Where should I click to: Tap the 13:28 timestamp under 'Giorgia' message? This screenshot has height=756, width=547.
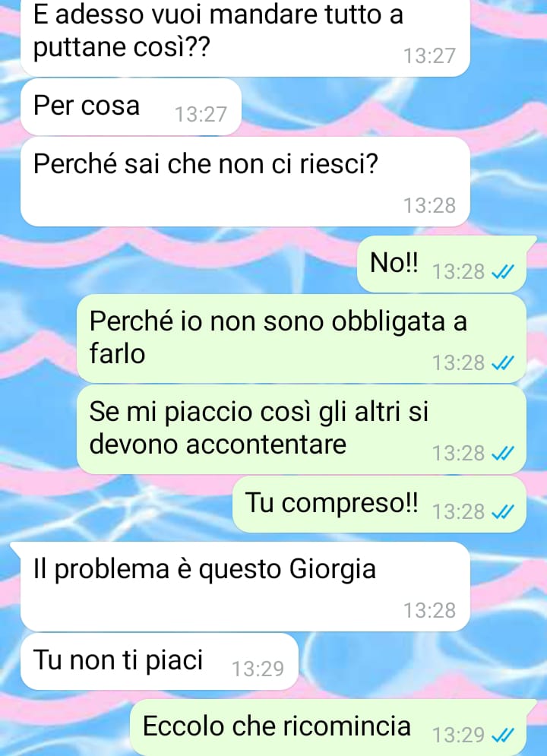(x=429, y=610)
